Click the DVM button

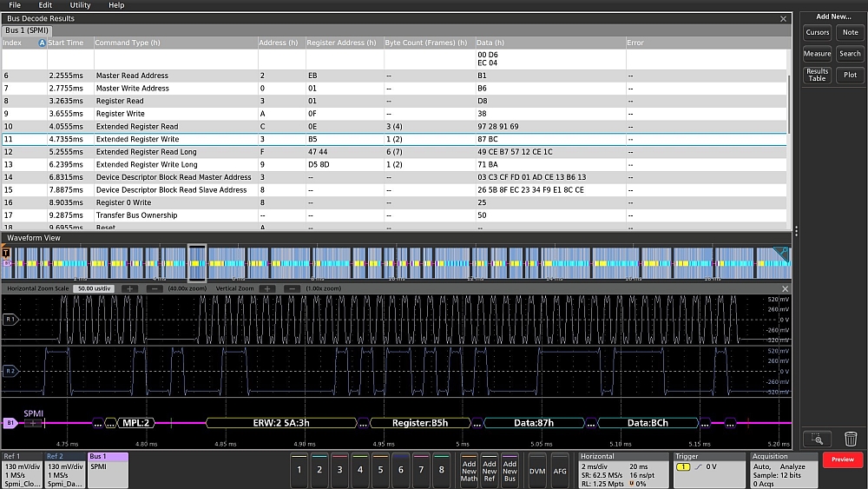click(537, 469)
